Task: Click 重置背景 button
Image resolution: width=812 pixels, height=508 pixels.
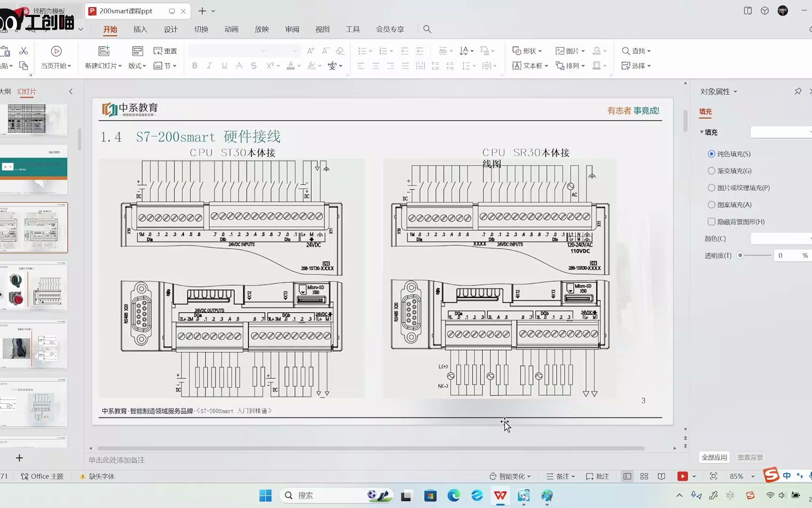Action: pos(750,457)
